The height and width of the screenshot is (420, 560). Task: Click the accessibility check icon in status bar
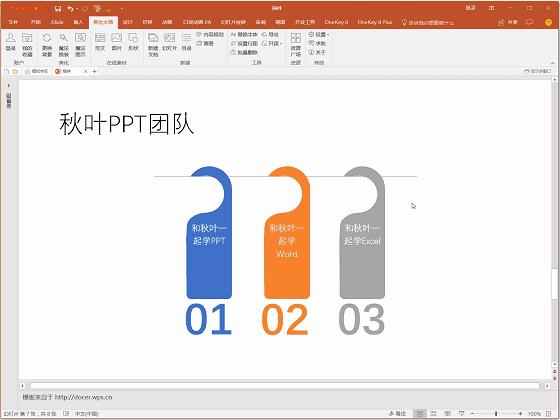[x=66, y=413]
